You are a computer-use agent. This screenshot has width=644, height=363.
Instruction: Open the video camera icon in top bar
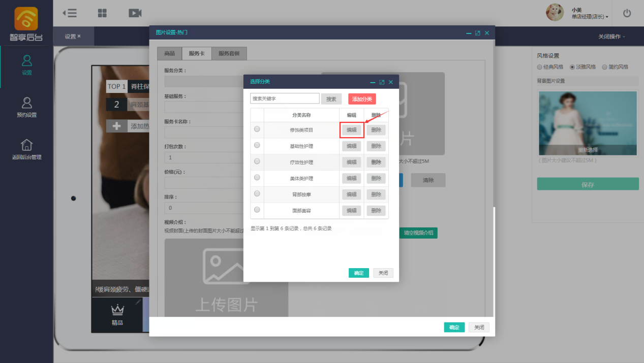pyautogui.click(x=135, y=13)
